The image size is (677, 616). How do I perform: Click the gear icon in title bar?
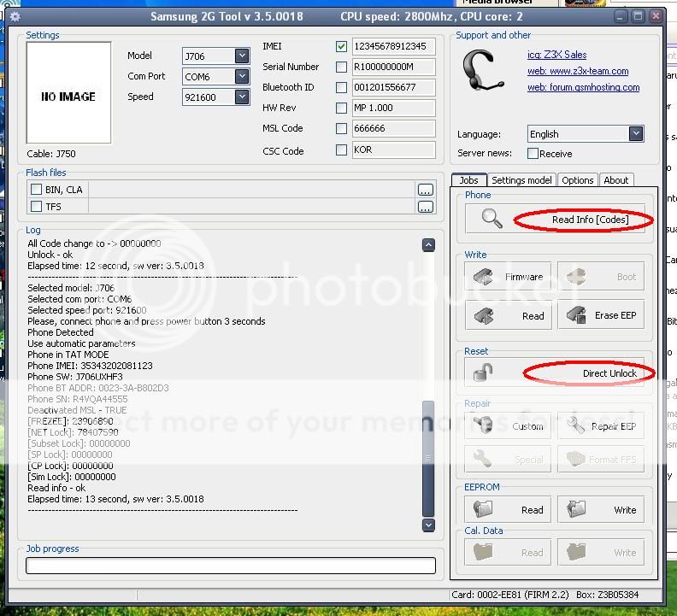pyautogui.click(x=15, y=17)
